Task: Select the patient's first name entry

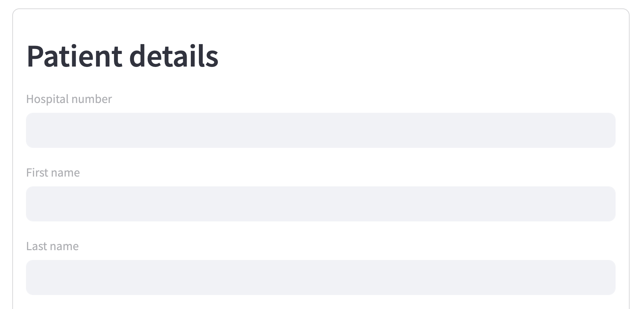Action: click(321, 204)
